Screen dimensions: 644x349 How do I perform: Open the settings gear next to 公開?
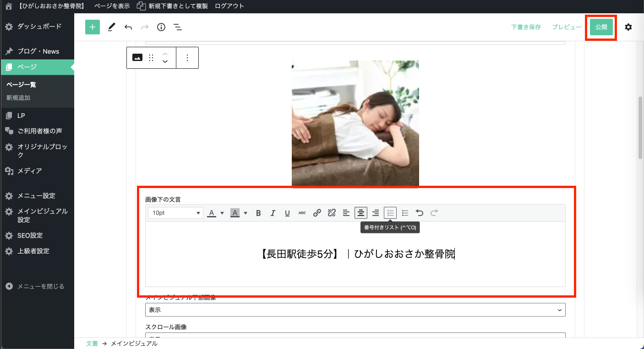[628, 27]
